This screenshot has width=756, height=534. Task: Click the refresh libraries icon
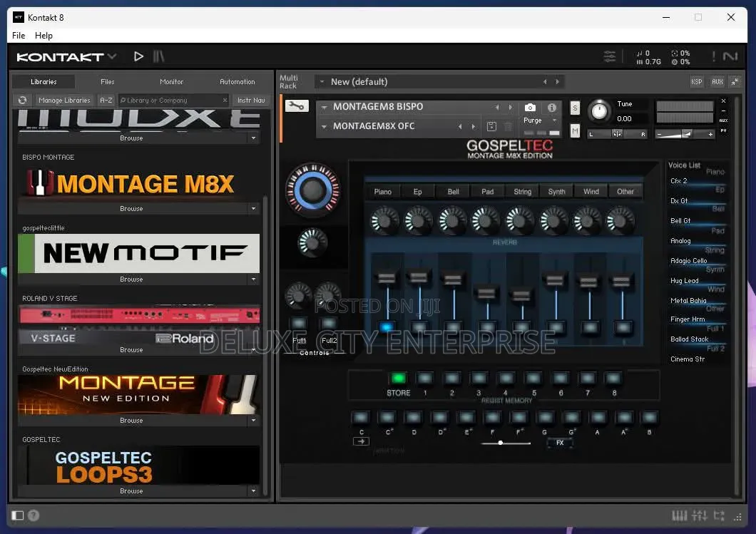(x=22, y=101)
